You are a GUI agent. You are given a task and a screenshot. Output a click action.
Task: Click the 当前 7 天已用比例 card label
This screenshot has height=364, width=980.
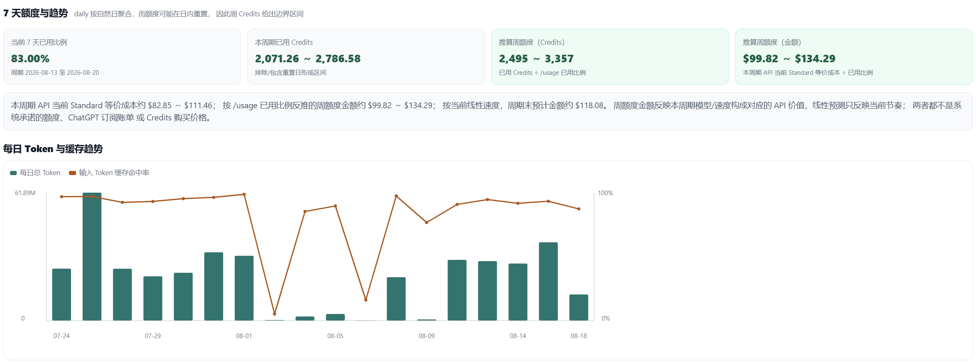tap(39, 42)
